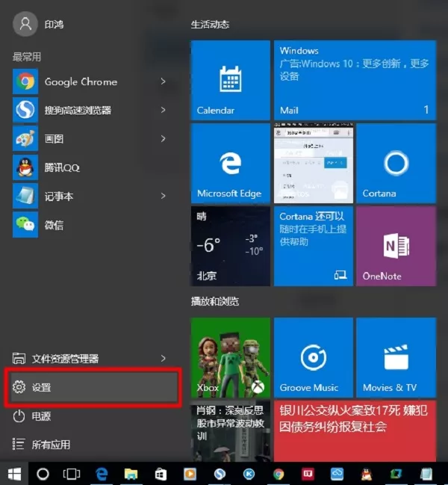Open the Calendar tile

[x=231, y=80]
